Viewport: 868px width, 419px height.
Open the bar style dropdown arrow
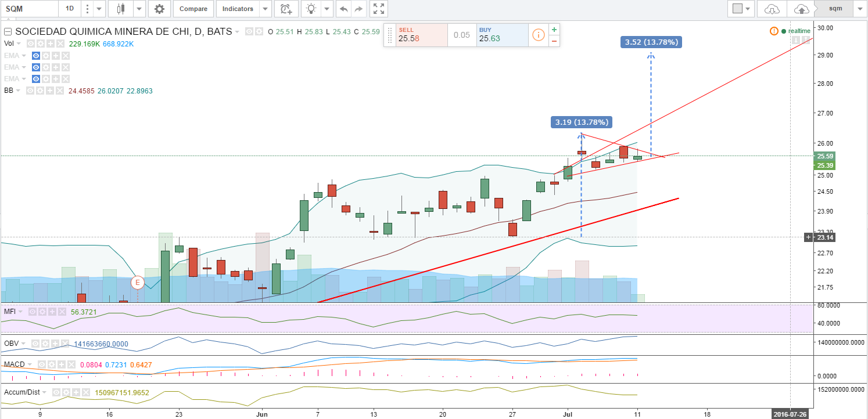139,9
